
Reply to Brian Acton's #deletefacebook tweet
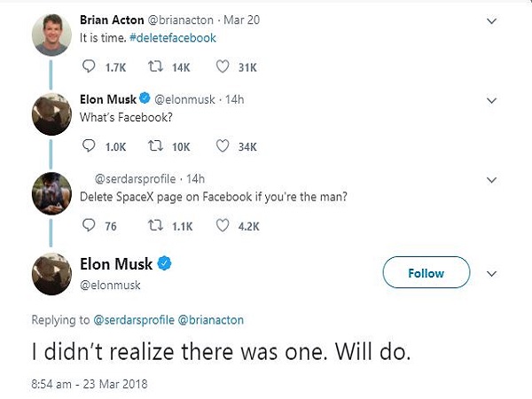tap(88, 66)
